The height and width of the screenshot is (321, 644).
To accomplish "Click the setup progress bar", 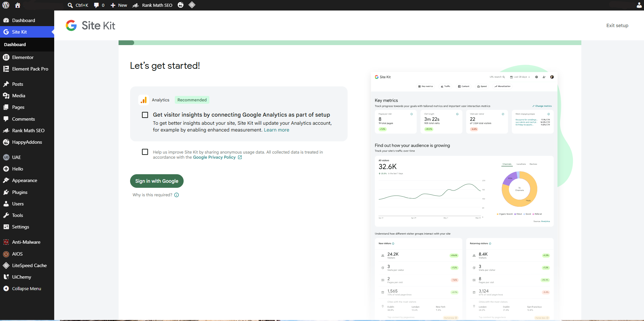I will pyautogui.click(x=350, y=43).
